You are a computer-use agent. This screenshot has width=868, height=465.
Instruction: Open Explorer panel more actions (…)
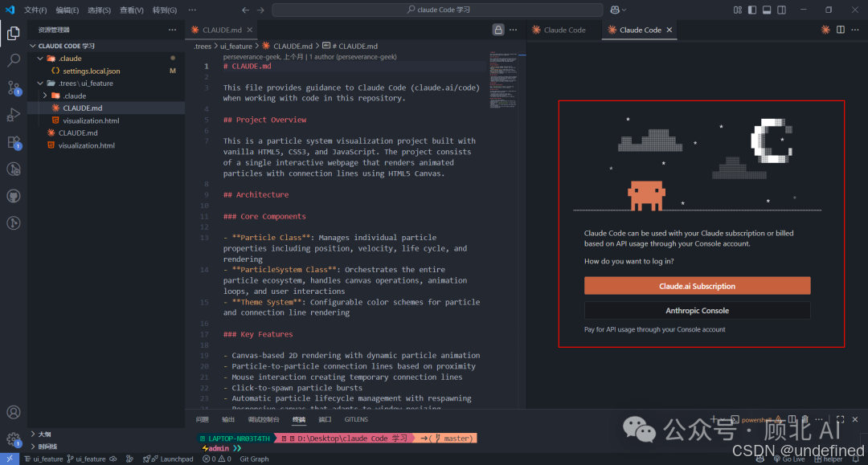[x=172, y=30]
